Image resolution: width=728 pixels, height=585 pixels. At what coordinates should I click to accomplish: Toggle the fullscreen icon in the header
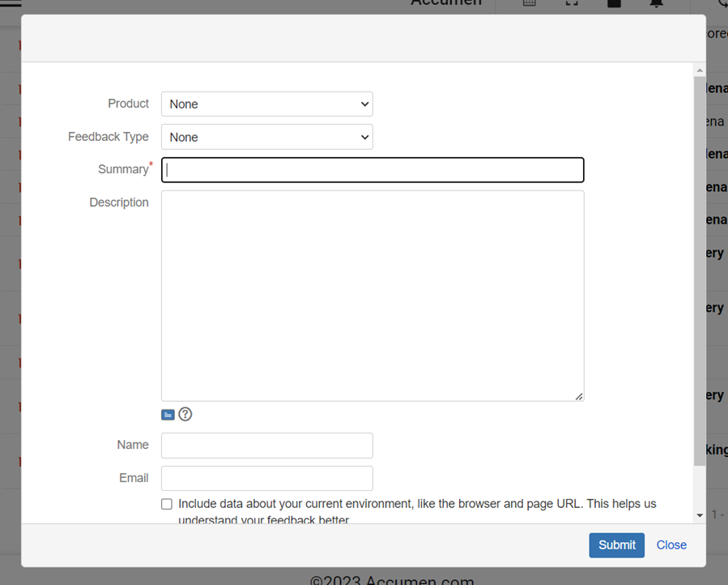(572, 4)
